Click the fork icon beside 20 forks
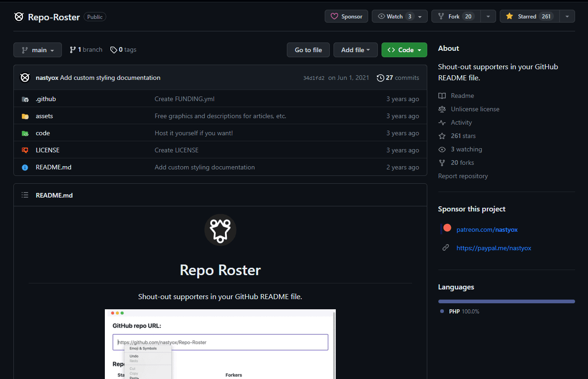The image size is (588, 379). [x=442, y=162]
